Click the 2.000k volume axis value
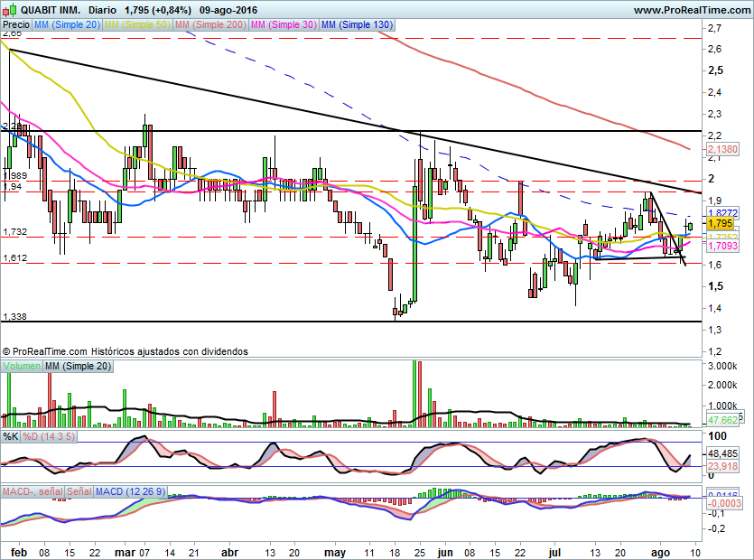This screenshot has height=560, width=754. 722,385
